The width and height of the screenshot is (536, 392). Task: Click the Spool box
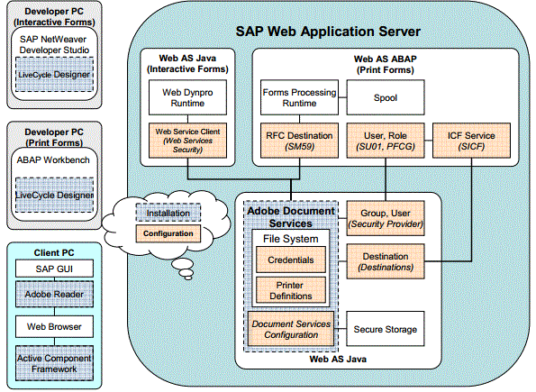386,97
